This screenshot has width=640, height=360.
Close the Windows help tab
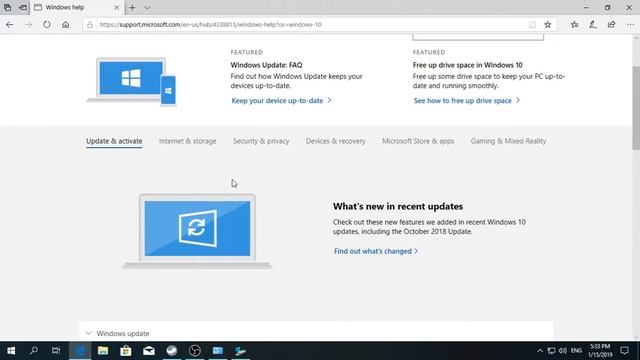(116, 7)
